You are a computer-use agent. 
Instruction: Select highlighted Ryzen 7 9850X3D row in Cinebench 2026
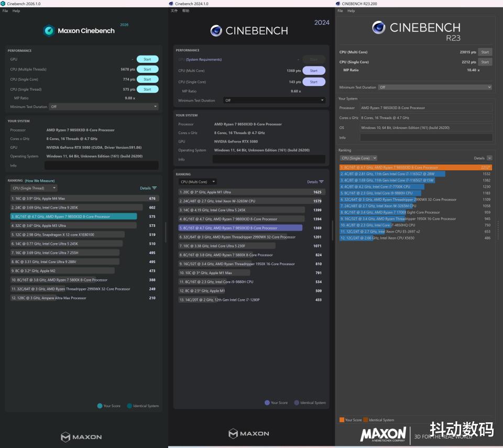click(x=85, y=216)
